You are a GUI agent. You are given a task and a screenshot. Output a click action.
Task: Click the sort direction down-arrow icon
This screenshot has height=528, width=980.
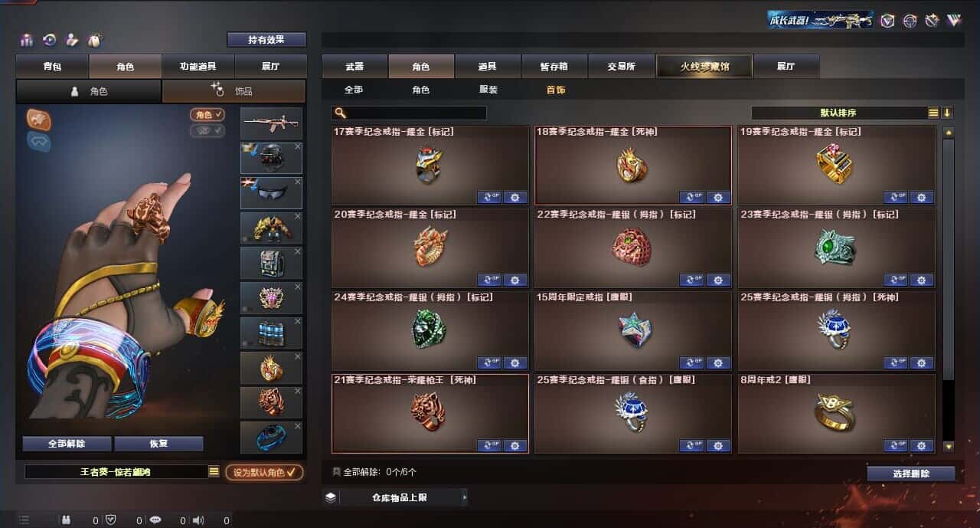[x=947, y=113]
